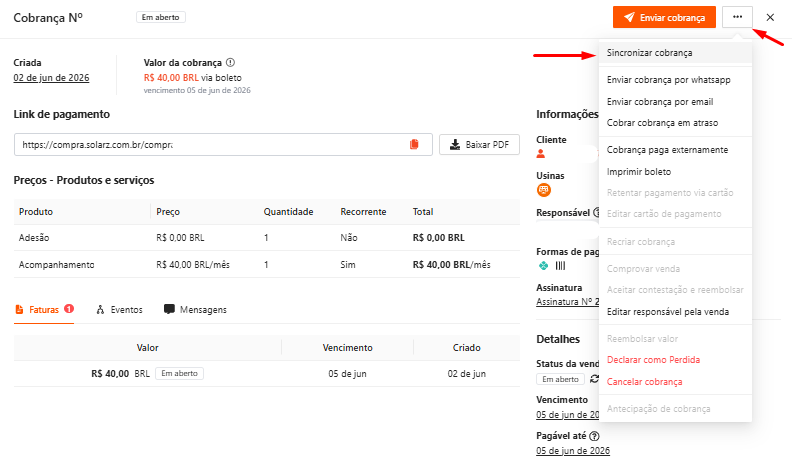Click the Em aberto badge under Status da venda
792x470 pixels.
tap(560, 379)
